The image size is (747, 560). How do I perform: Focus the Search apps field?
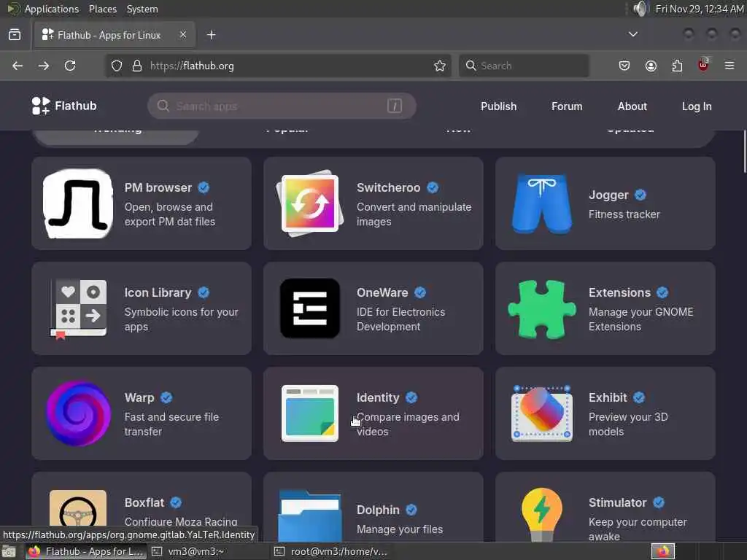click(x=282, y=106)
